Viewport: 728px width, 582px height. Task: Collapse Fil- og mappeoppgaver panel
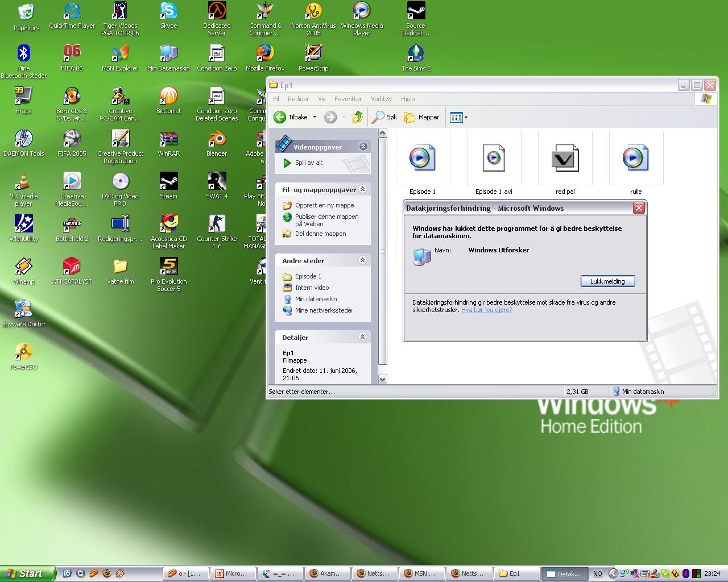(363, 189)
